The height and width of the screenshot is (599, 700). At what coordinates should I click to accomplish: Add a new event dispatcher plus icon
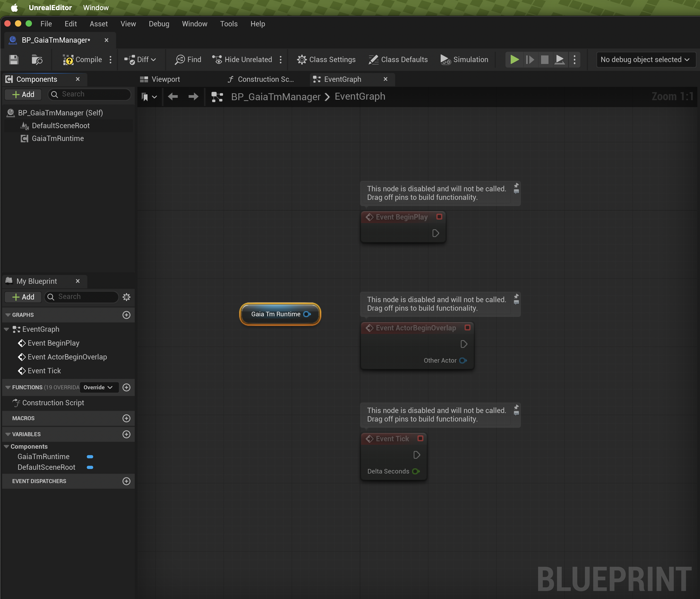pos(126,481)
